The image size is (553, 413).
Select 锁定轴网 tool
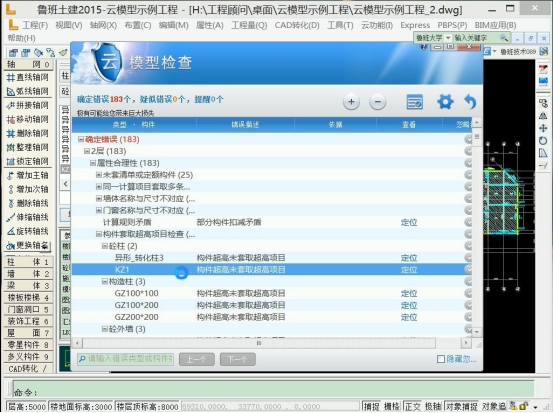[x=28, y=161]
